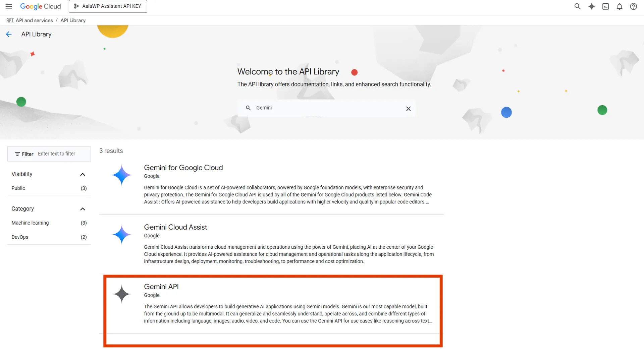
Task: Filter by Machine learning category
Action: (49, 223)
